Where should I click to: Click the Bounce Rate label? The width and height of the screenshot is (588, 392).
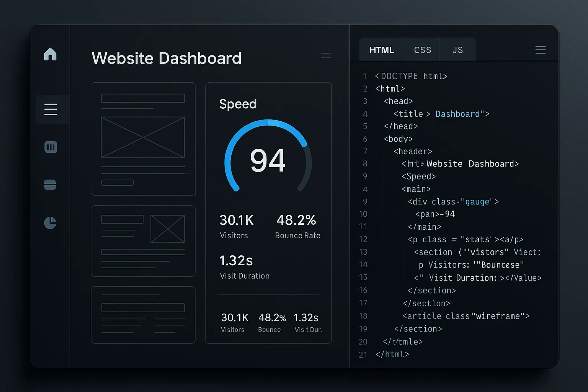(297, 235)
